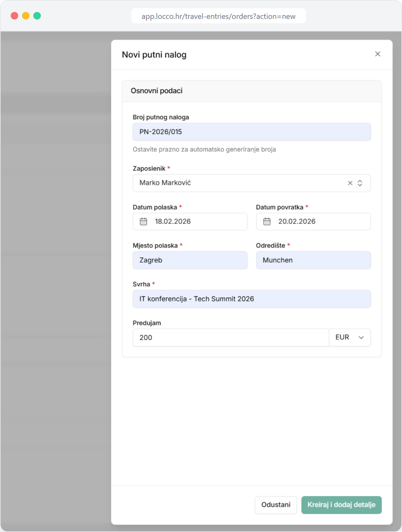Screen dimensions: 402x532
Task: Click the red window close dot
Action: tap(14, 16)
